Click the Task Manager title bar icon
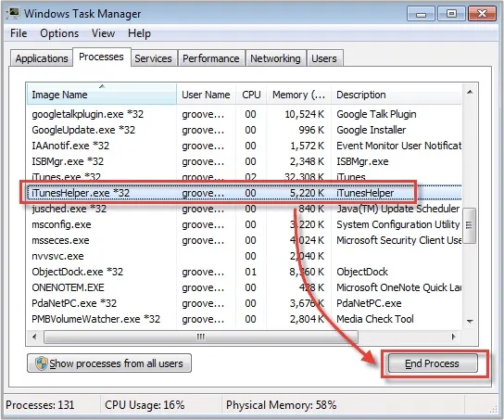Screen dimensions: 504x420 14,14
